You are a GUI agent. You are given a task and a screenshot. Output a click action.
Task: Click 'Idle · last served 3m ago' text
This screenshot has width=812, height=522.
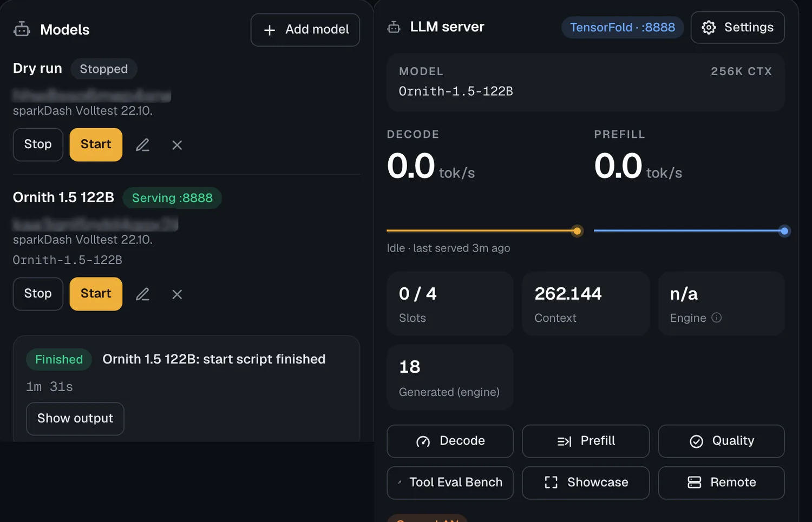[x=448, y=248]
